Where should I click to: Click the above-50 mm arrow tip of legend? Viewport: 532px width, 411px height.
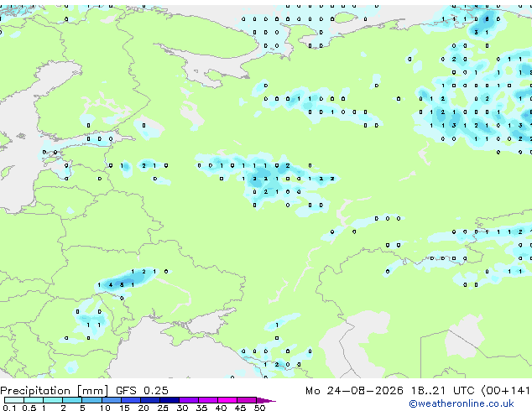[266, 400]
